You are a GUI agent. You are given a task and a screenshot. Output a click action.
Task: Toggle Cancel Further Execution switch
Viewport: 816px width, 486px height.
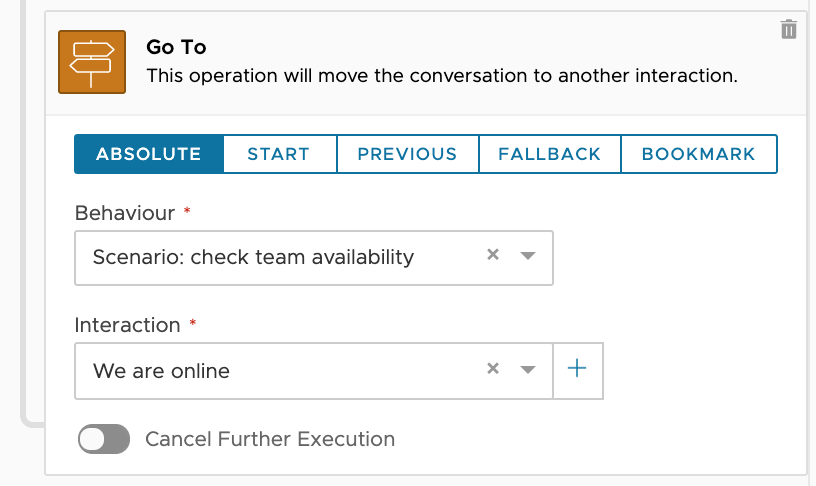[x=104, y=439]
